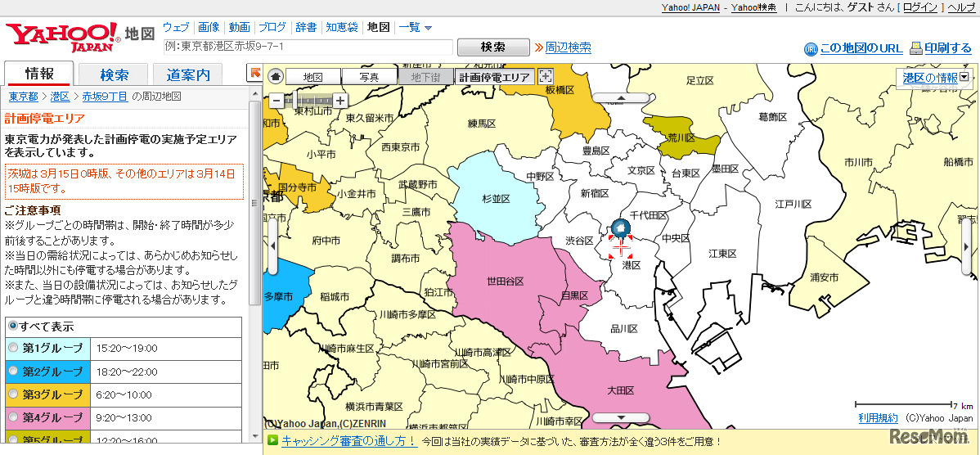Click the map zoom-out minus button

(276, 100)
